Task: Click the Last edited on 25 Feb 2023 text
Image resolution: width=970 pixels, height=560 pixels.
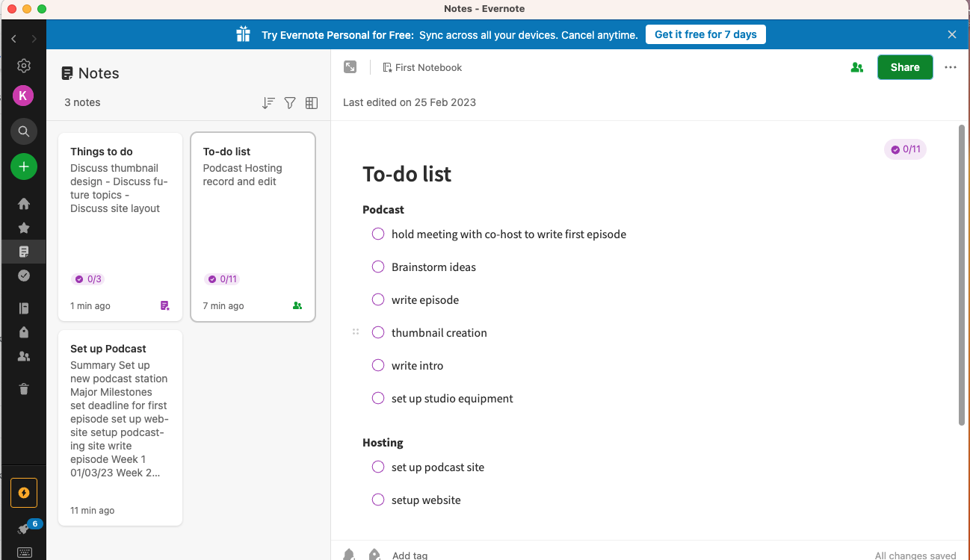Action: (x=410, y=102)
